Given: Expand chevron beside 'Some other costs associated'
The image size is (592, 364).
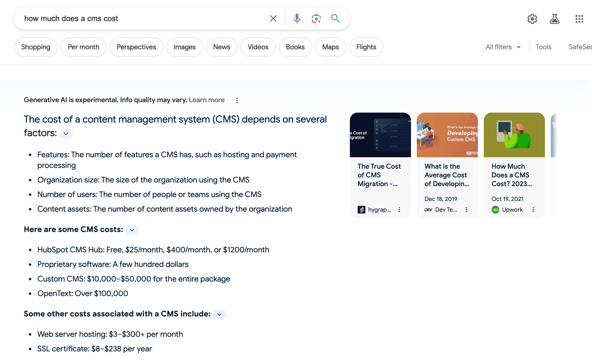Looking at the screenshot, I should pos(219,314).
